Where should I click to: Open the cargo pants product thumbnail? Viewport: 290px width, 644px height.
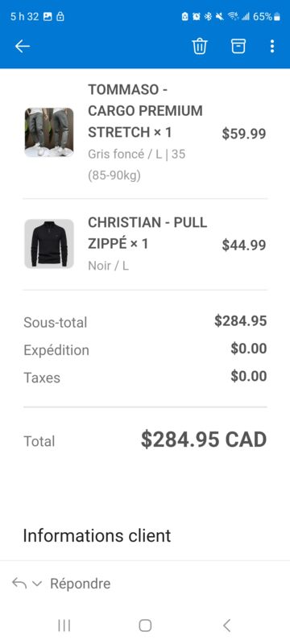(49, 132)
